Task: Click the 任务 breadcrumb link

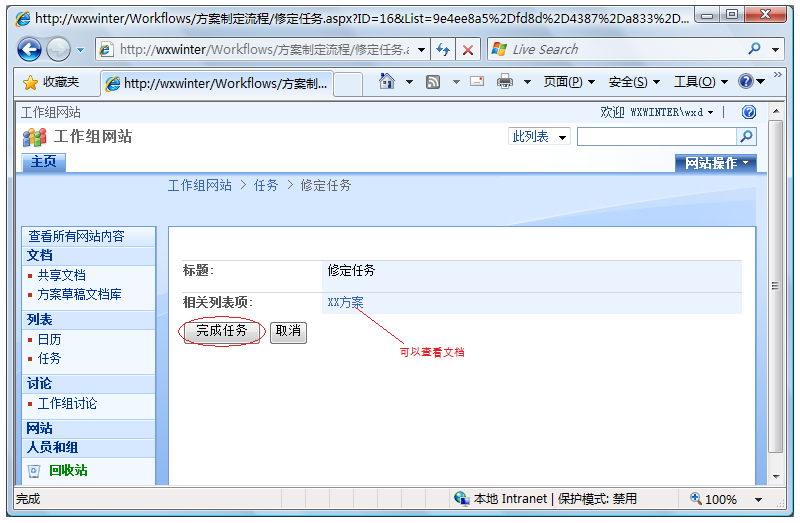Action: pyautogui.click(x=266, y=185)
